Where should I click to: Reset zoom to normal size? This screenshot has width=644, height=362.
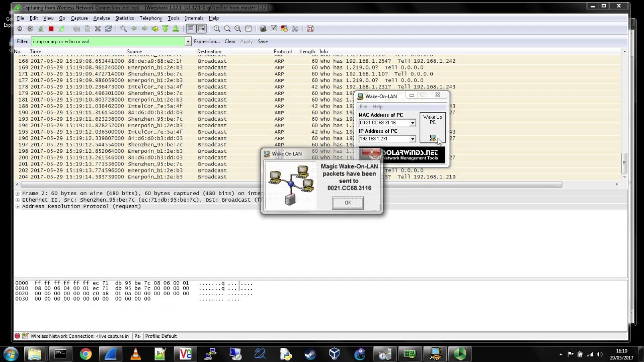point(237,29)
